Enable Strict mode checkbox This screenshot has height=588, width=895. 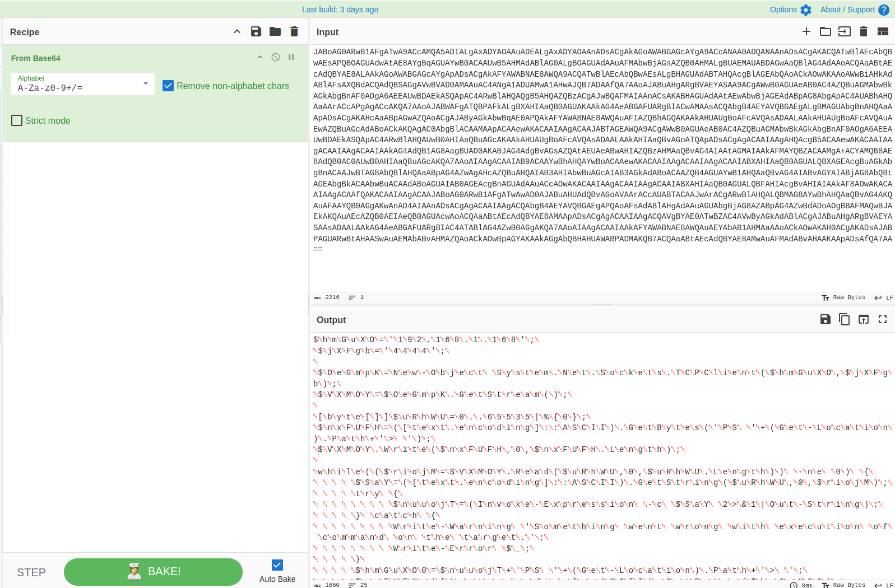pyautogui.click(x=17, y=120)
